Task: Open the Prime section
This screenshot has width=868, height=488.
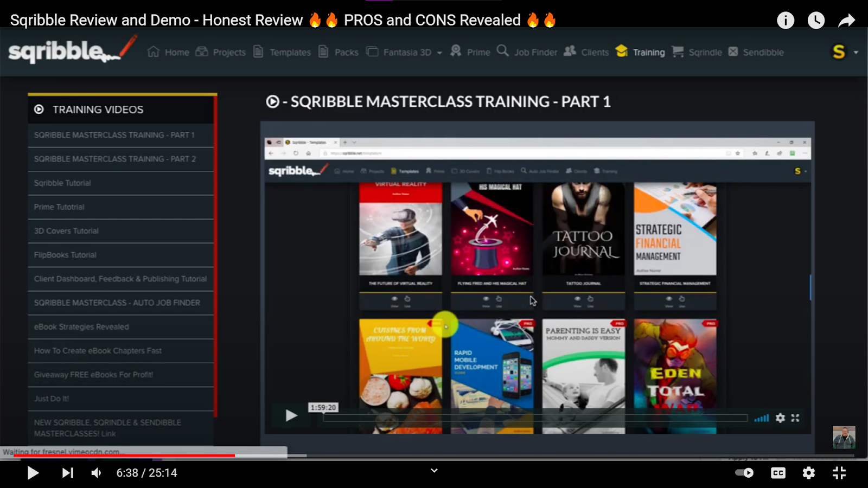Action: point(470,52)
